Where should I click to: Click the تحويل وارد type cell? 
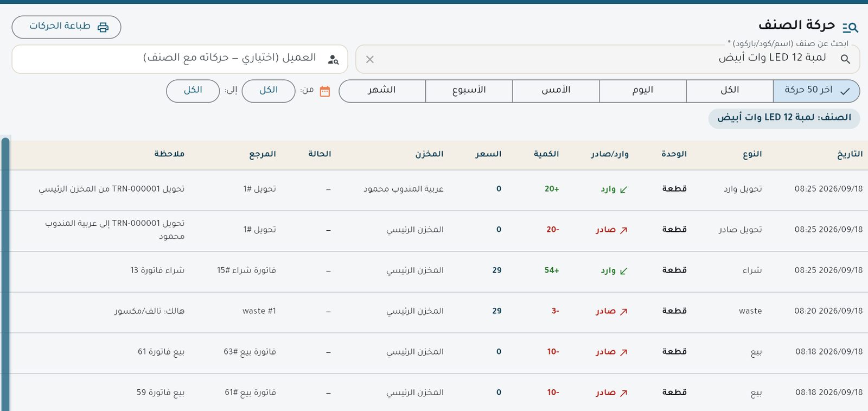(x=743, y=189)
